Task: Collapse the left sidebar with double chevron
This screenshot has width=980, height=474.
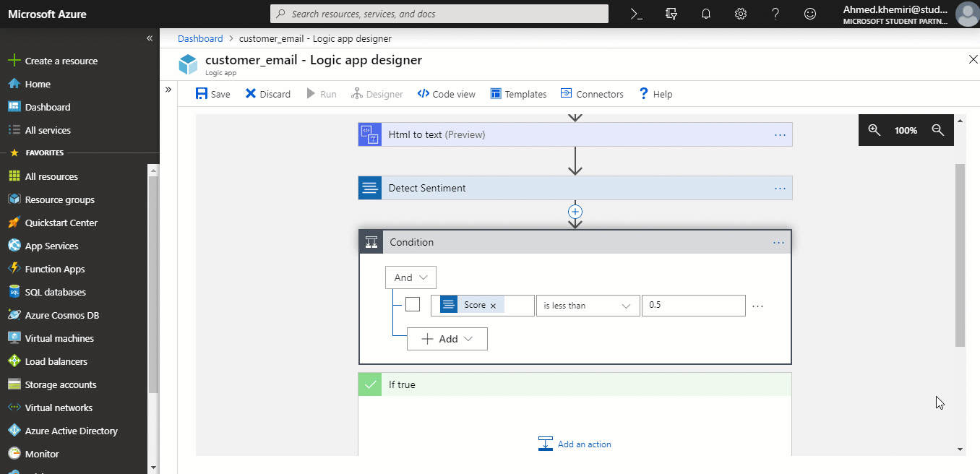Action: point(150,38)
